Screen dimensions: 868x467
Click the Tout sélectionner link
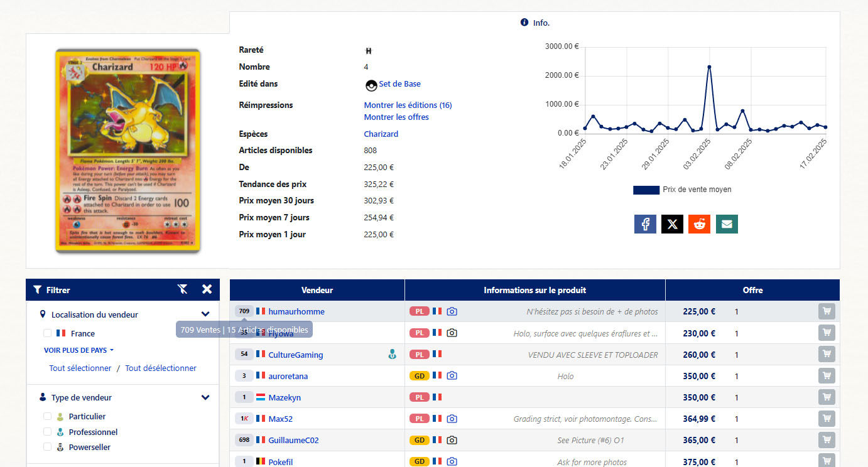pyautogui.click(x=80, y=368)
